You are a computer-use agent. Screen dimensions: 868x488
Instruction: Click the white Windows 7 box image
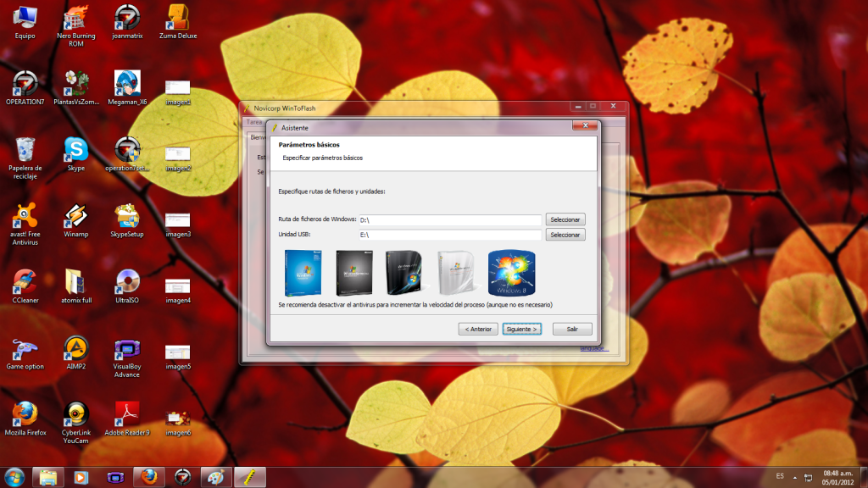point(456,272)
